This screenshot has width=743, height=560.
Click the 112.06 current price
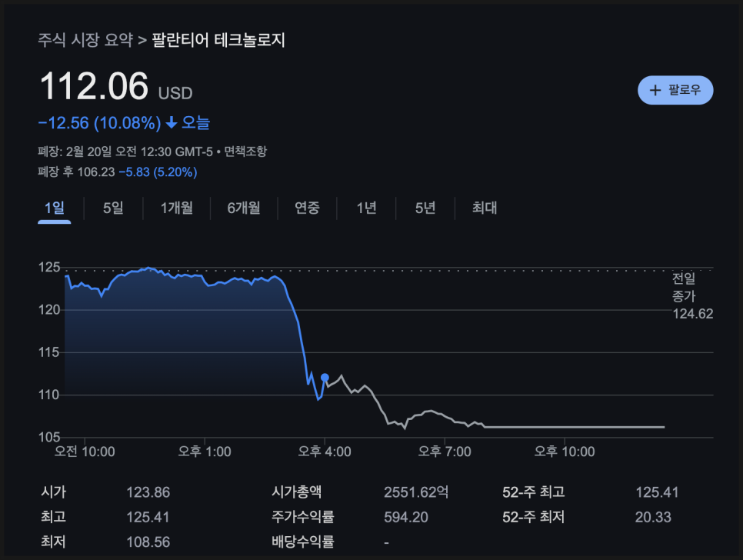94,86
